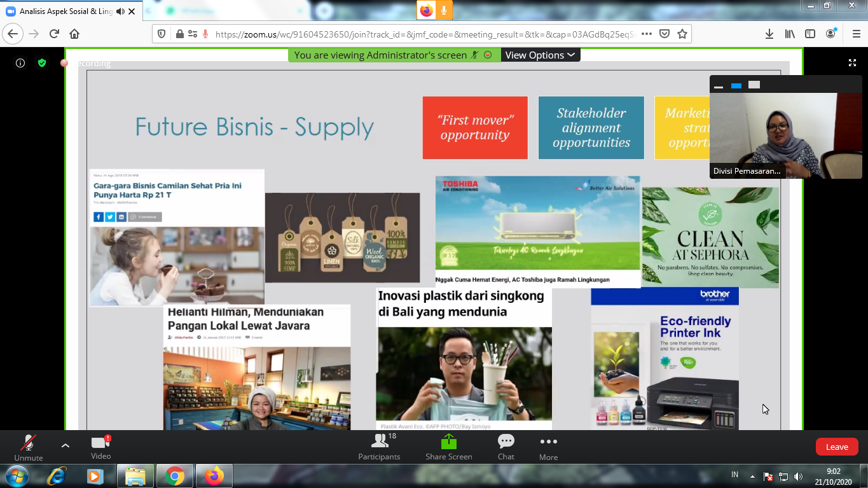This screenshot has height=488, width=868.
Task: Click the green encryption shield icon
Action: (x=42, y=63)
